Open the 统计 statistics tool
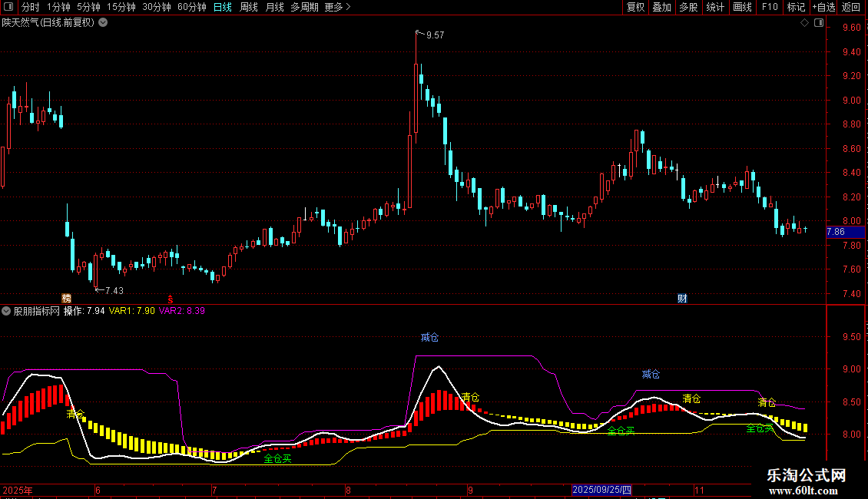868x499 pixels. point(715,7)
